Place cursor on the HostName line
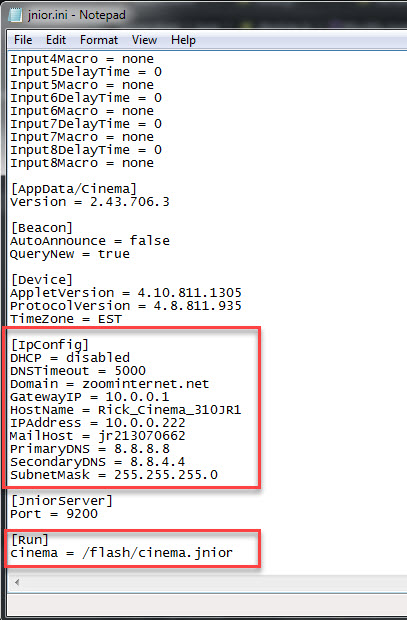 pyautogui.click(x=126, y=410)
